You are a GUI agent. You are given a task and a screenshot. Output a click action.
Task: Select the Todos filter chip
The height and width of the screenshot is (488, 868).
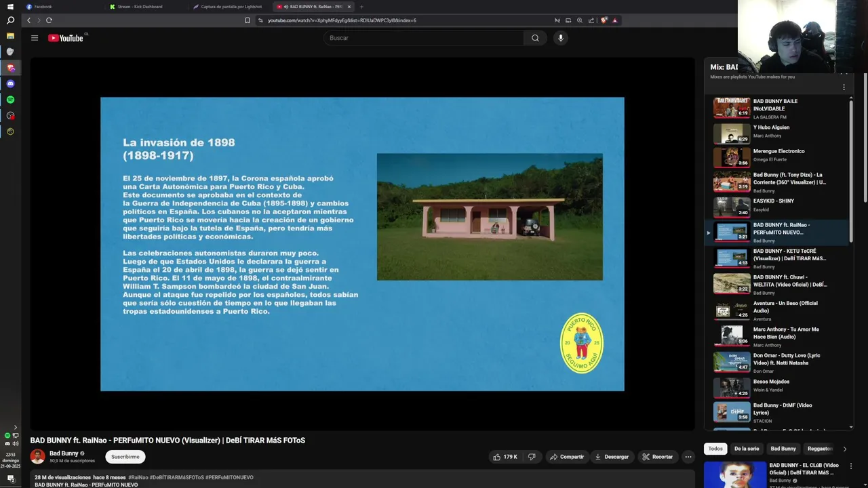coord(715,449)
